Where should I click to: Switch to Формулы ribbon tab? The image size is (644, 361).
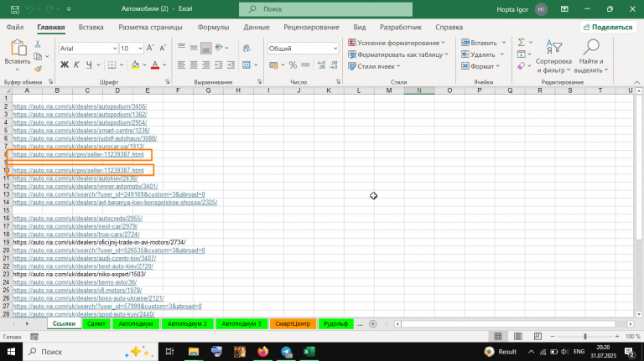pyautogui.click(x=213, y=27)
